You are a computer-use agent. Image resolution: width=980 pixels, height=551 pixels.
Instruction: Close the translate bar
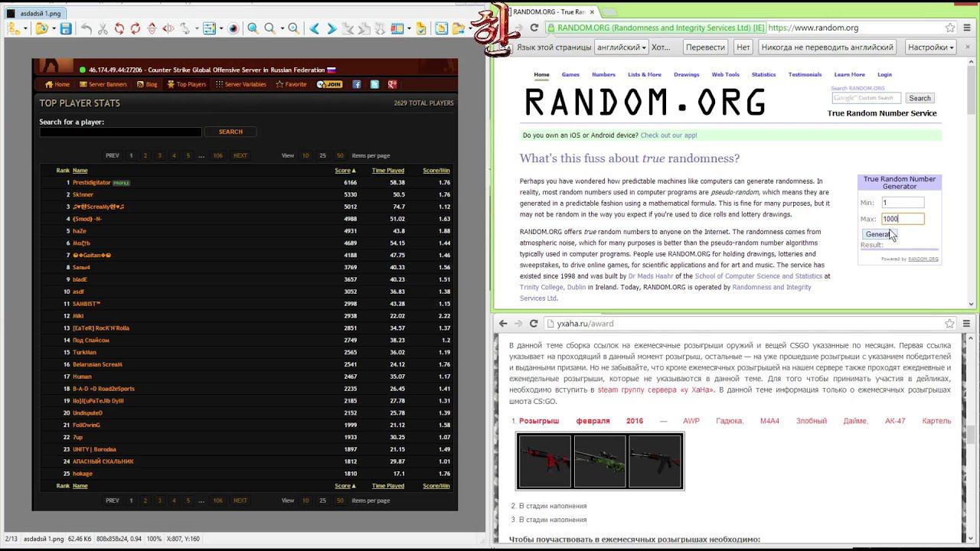(966, 47)
